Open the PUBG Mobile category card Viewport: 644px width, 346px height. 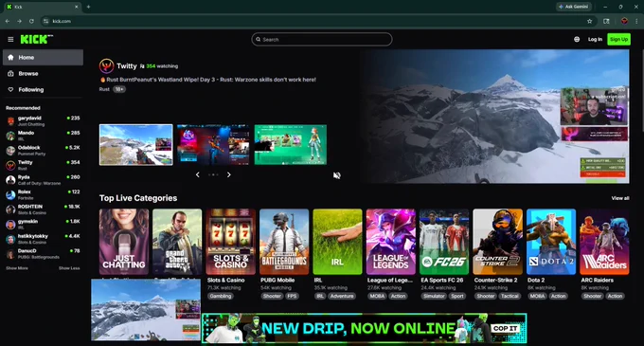pyautogui.click(x=284, y=242)
